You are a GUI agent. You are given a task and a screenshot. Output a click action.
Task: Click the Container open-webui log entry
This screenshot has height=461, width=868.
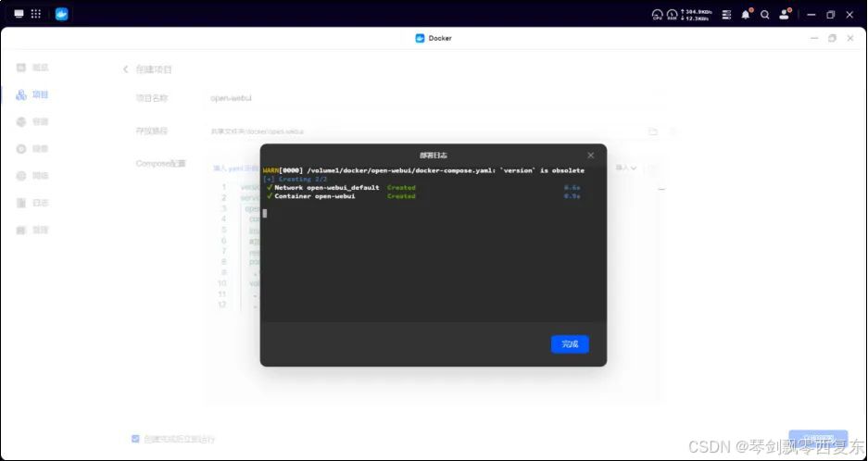(x=310, y=196)
